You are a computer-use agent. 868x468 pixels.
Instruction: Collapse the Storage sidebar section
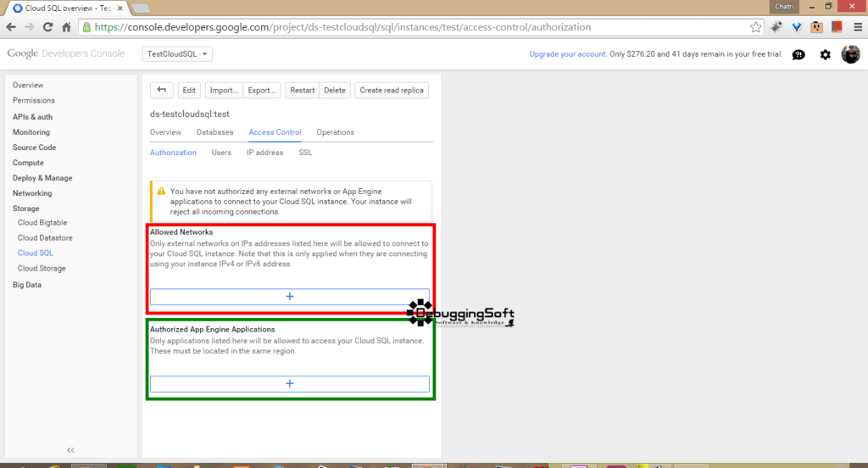tap(26, 209)
